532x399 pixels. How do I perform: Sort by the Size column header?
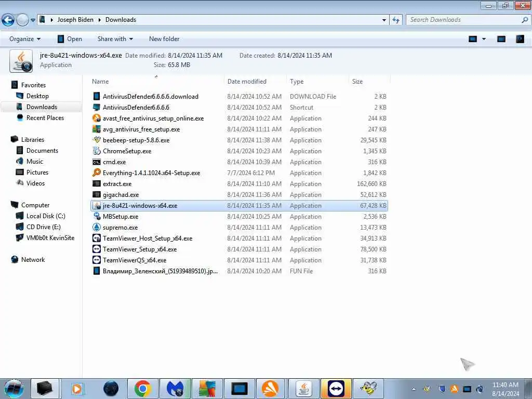coord(357,82)
